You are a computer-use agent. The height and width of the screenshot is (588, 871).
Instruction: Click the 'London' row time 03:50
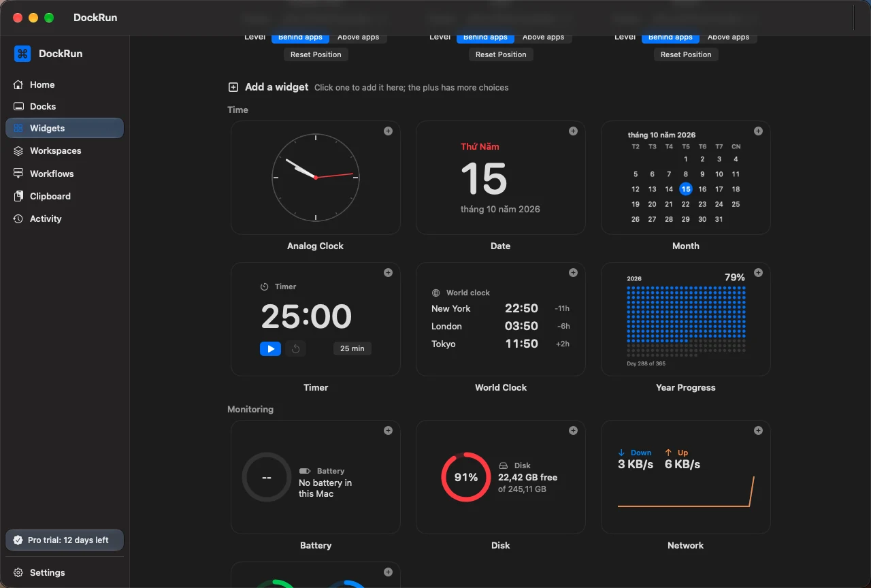pyautogui.click(x=522, y=326)
